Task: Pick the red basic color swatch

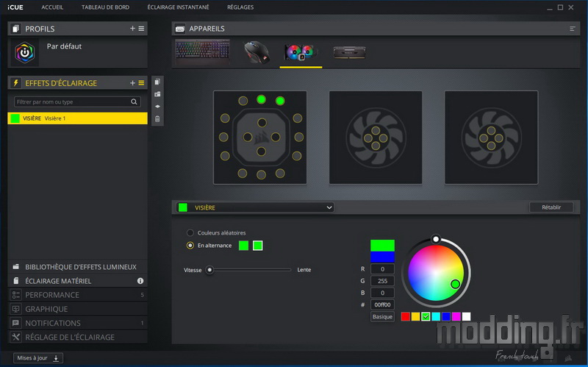Action: [x=406, y=317]
